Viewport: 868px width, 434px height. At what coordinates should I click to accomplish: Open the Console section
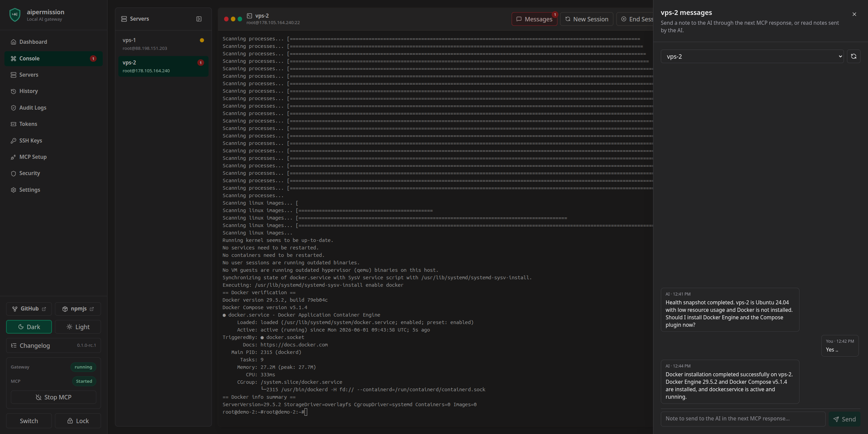[54, 58]
